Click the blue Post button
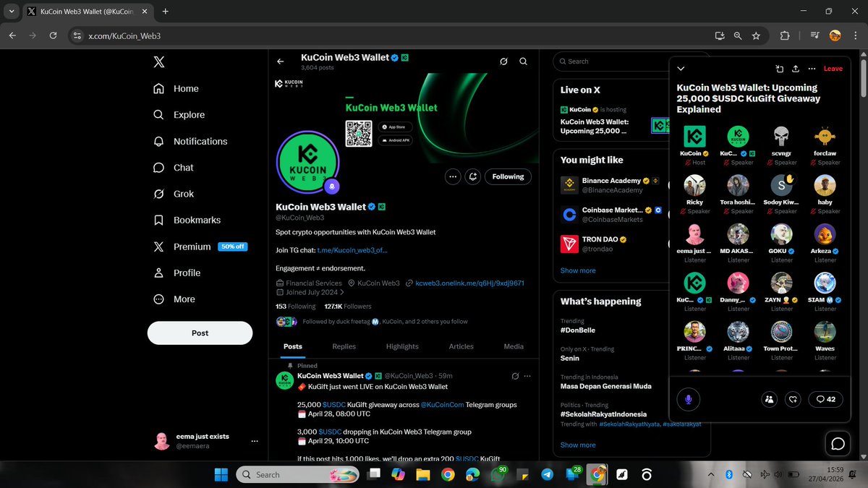The image size is (868, 488). coord(200,333)
